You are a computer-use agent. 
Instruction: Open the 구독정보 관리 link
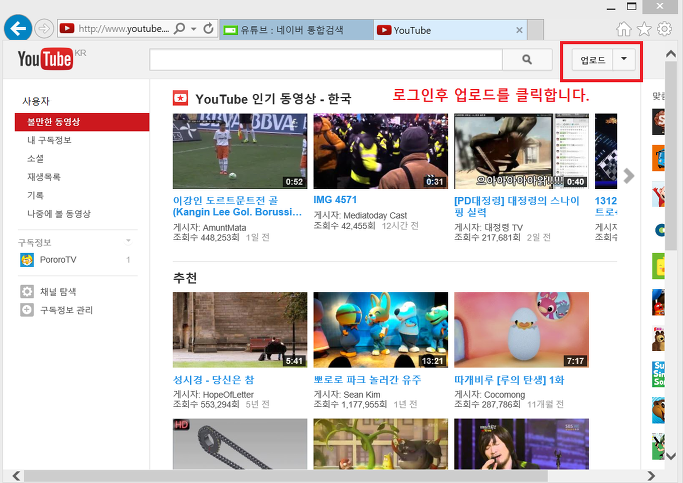[66, 310]
